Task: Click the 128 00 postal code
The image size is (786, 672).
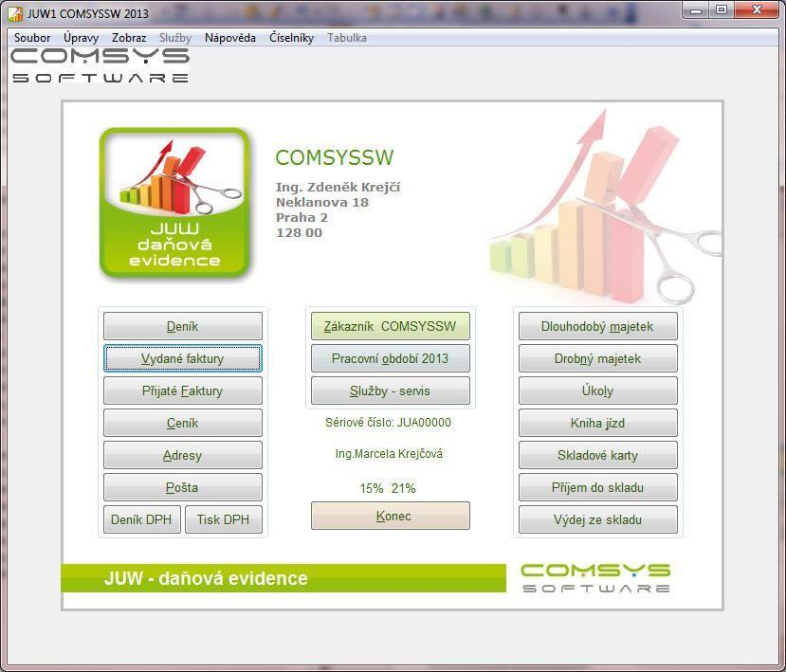Action: [x=300, y=232]
